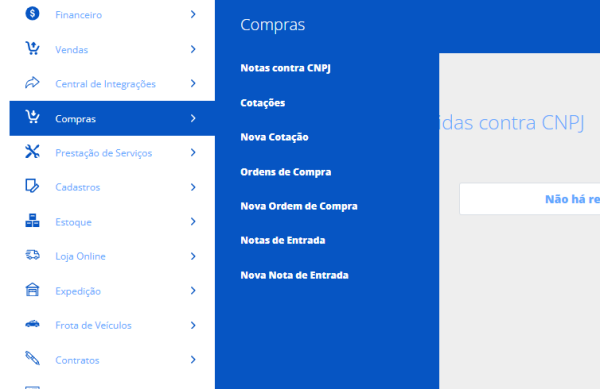Expand the Estoque submenu arrow

pyautogui.click(x=193, y=222)
